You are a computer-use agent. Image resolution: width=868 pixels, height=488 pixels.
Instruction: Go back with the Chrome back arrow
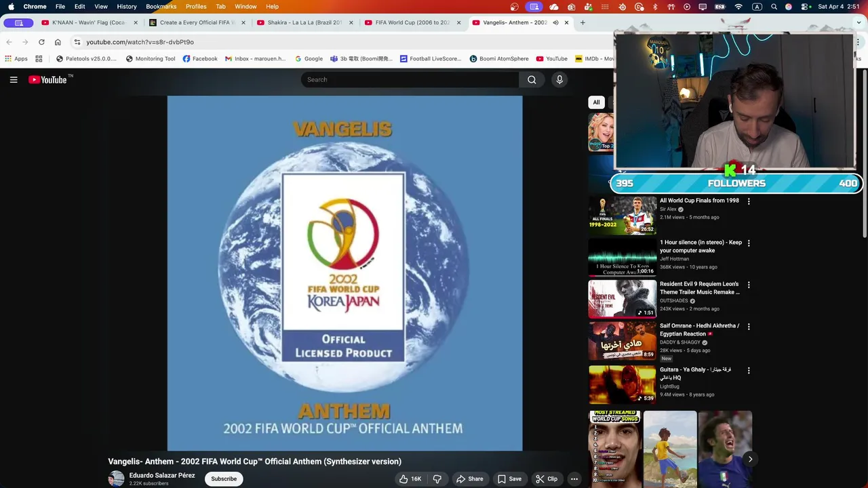pyautogui.click(x=9, y=42)
